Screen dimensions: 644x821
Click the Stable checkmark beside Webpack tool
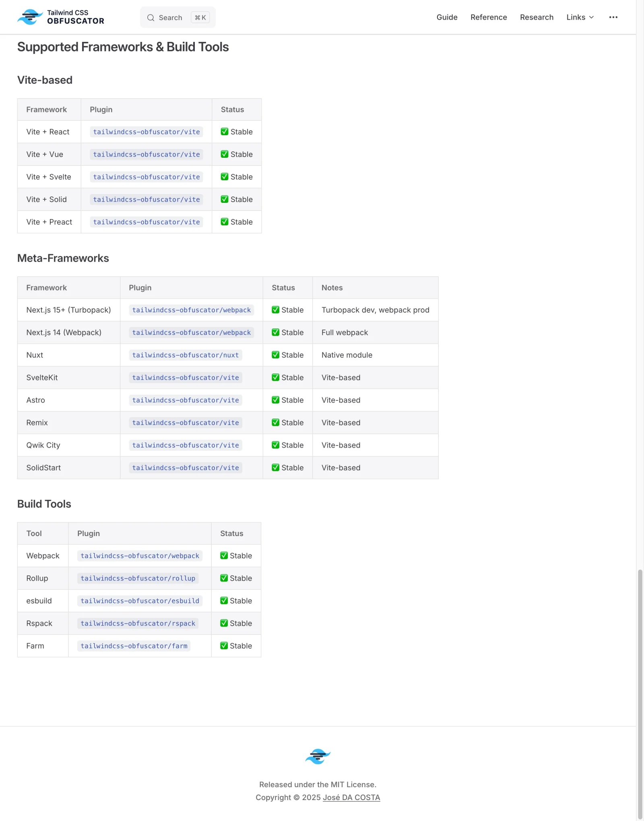coord(224,556)
